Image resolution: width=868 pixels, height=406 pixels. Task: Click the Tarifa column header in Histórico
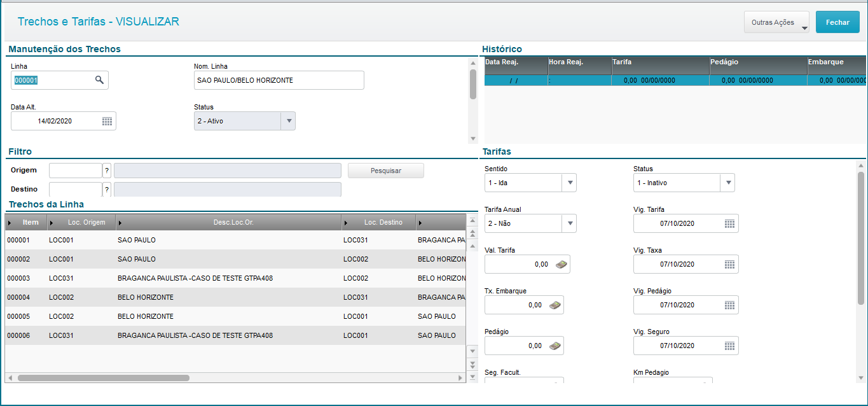pos(660,66)
